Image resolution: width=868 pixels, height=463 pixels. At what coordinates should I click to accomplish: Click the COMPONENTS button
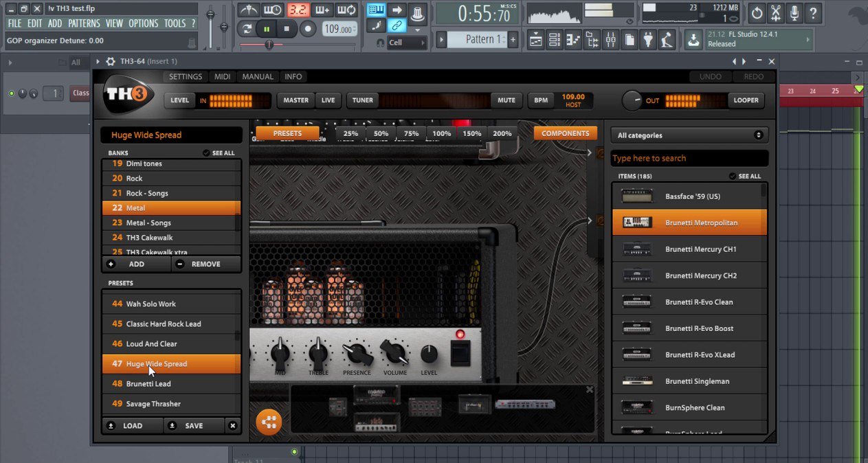565,133
